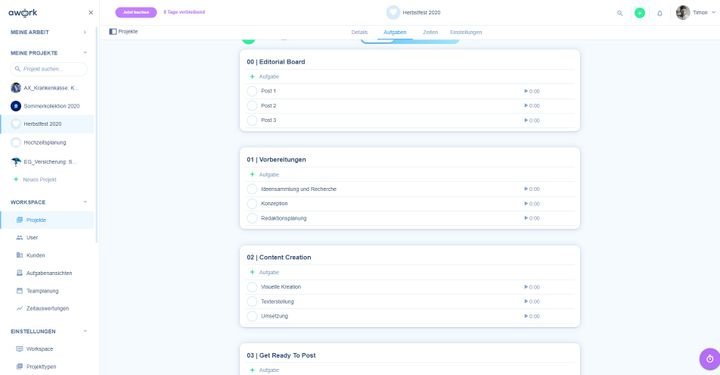Click the purple Jetzt buchen button

coord(136,12)
